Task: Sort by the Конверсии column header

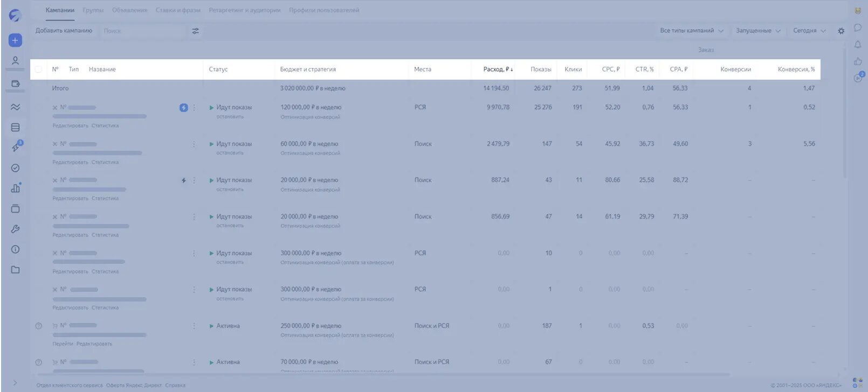Action: click(x=735, y=69)
